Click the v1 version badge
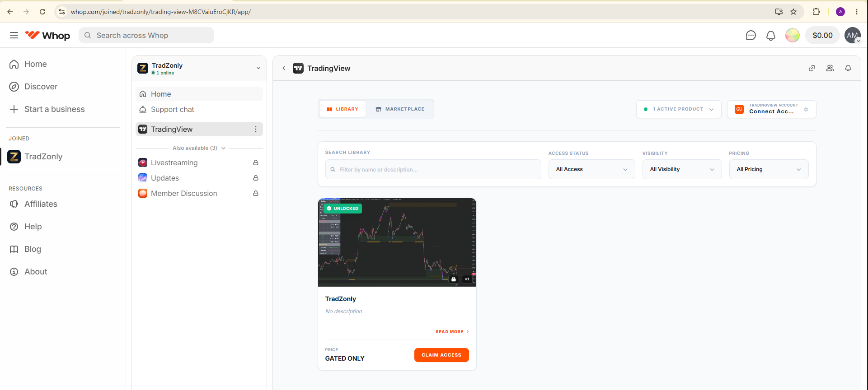This screenshot has width=868, height=390. (x=467, y=279)
